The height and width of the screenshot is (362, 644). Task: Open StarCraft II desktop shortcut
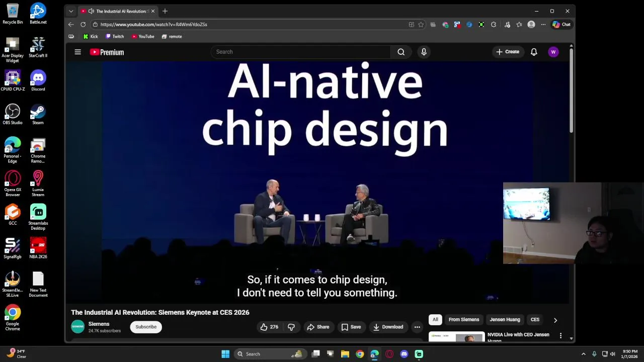tap(38, 47)
